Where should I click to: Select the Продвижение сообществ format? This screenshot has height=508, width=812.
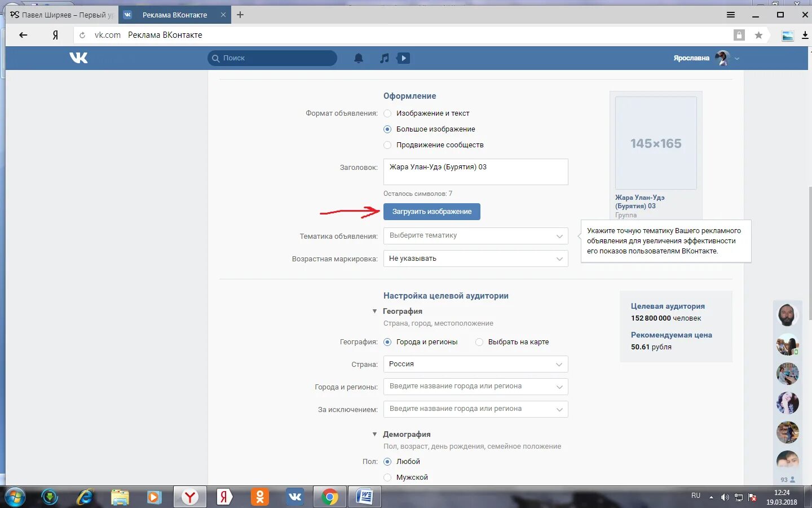pos(387,145)
